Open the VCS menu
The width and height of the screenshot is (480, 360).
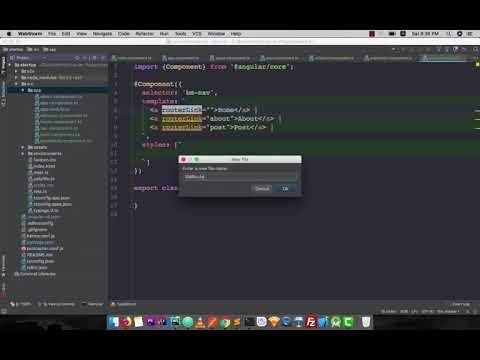click(x=197, y=34)
